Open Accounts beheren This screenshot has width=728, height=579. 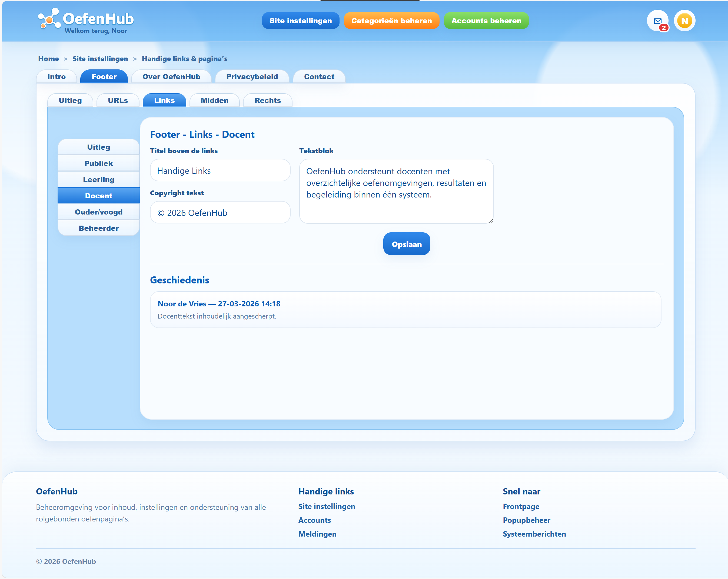click(x=486, y=21)
